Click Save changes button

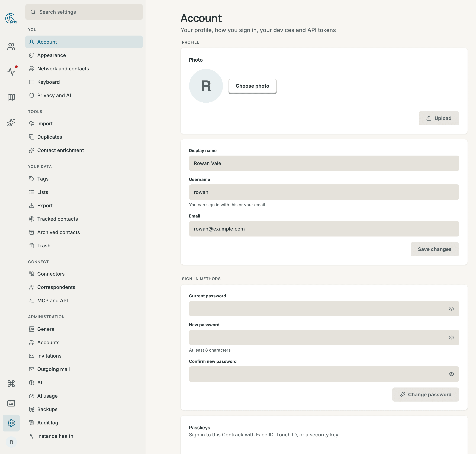coord(434,249)
